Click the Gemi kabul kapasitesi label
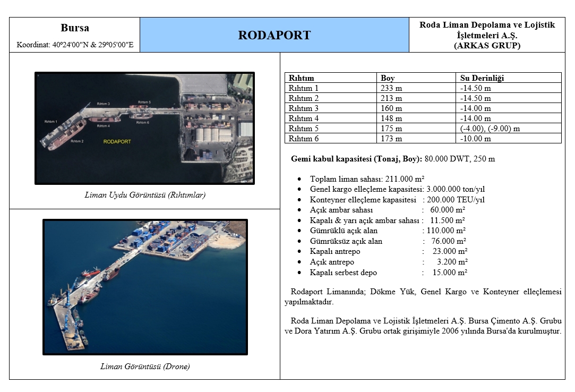 (356, 159)
